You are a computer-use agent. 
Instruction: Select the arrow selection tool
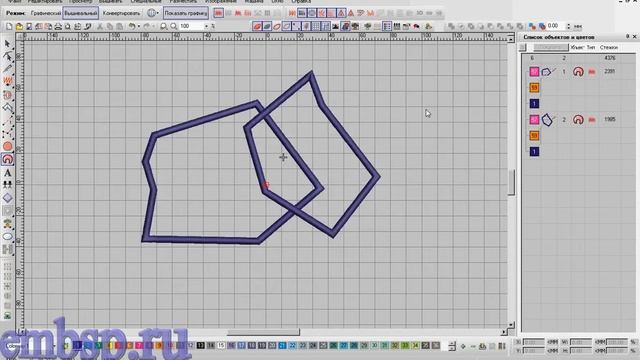(x=7, y=44)
